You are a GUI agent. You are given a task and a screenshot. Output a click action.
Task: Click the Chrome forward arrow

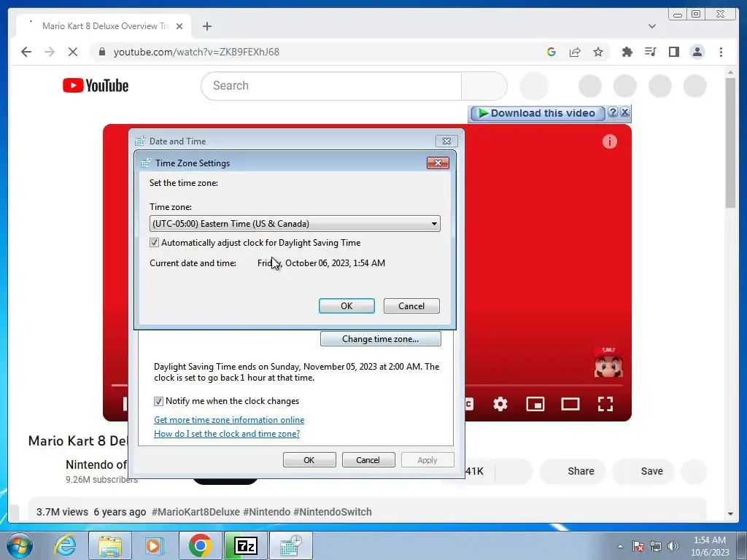pyautogui.click(x=50, y=52)
